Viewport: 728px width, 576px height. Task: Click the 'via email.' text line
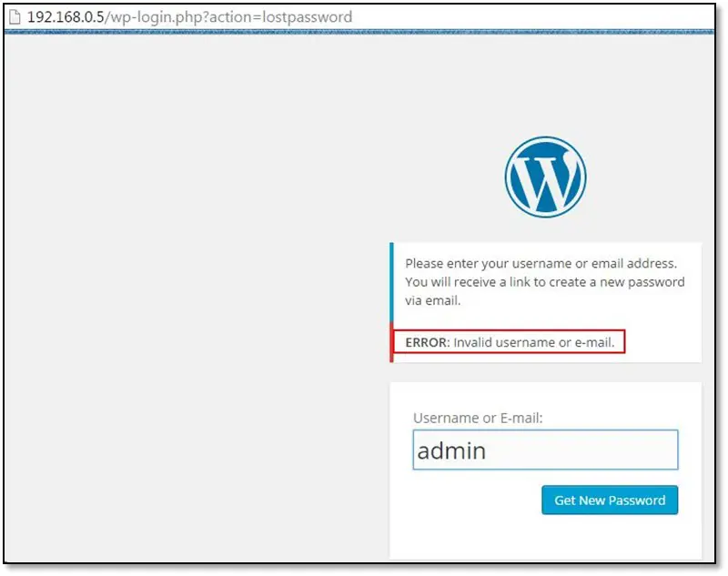pos(433,300)
